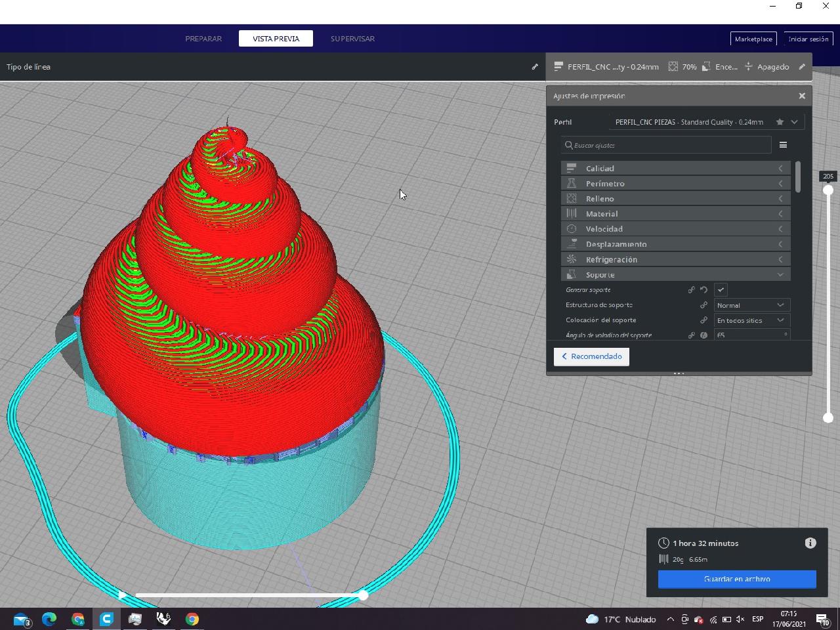Open the Colocación del soporte dropdown

pyautogui.click(x=752, y=320)
